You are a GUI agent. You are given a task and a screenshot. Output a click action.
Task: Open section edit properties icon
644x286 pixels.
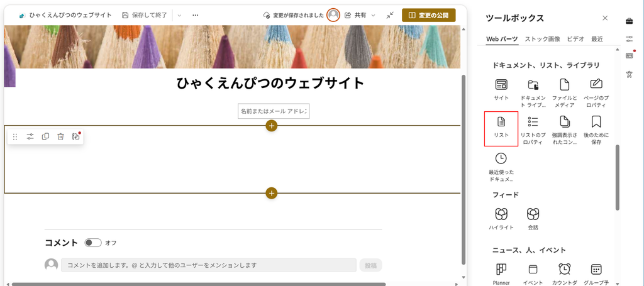30,136
